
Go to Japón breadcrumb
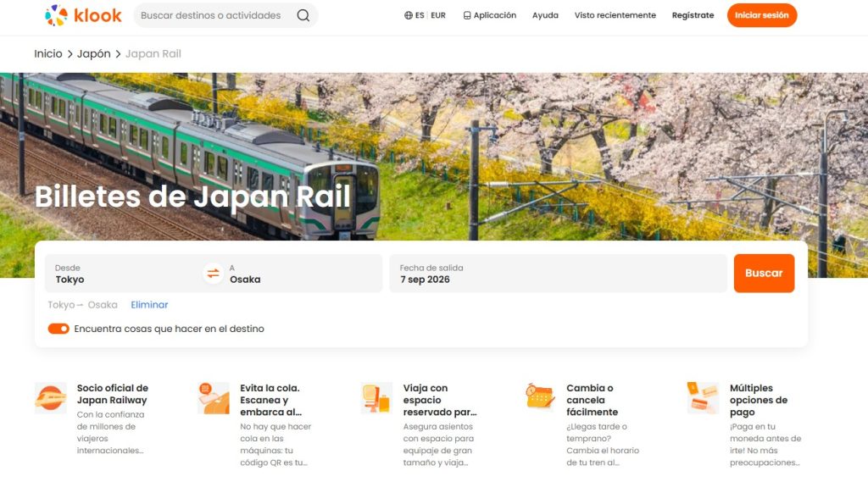[x=93, y=53]
